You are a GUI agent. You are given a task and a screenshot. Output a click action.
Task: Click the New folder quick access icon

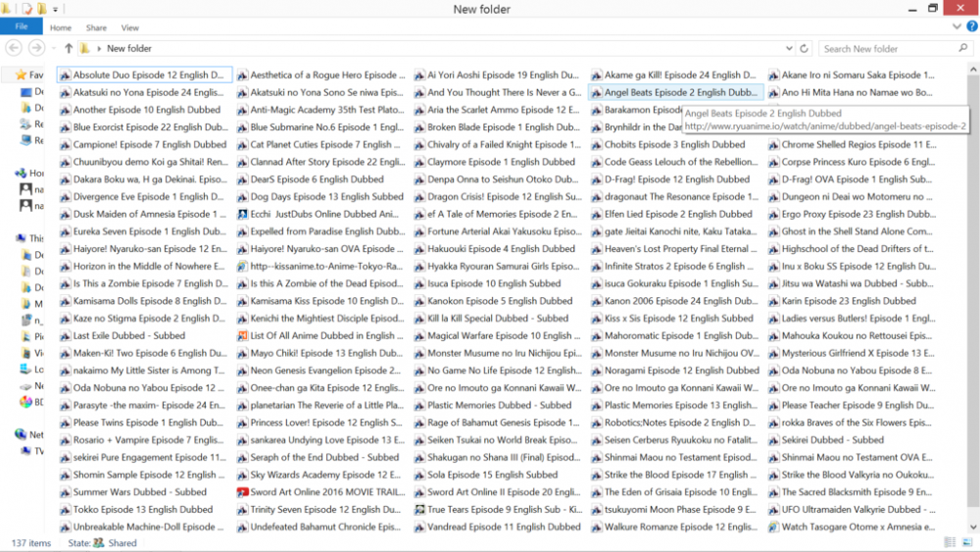42,9
